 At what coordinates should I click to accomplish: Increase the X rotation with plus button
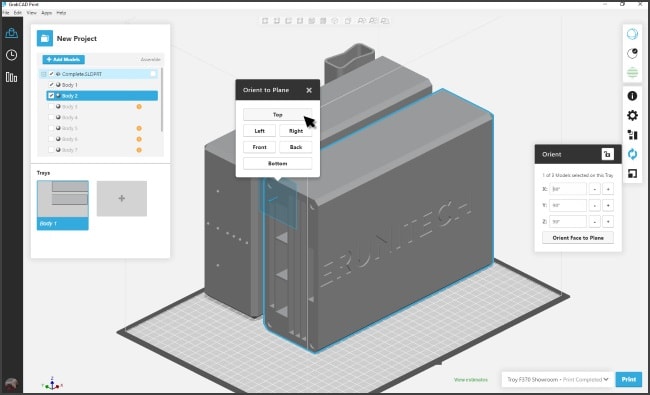pyautogui.click(x=608, y=189)
